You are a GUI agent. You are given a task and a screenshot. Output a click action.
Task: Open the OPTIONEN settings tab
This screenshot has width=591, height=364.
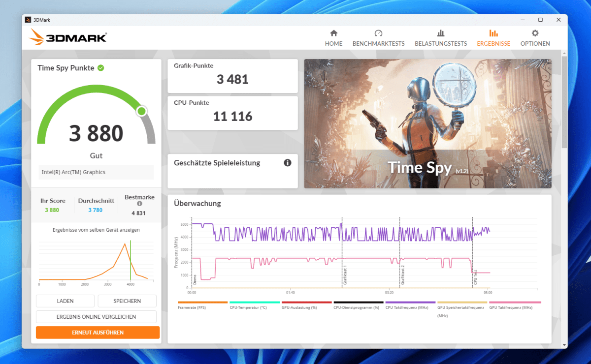pyautogui.click(x=535, y=38)
